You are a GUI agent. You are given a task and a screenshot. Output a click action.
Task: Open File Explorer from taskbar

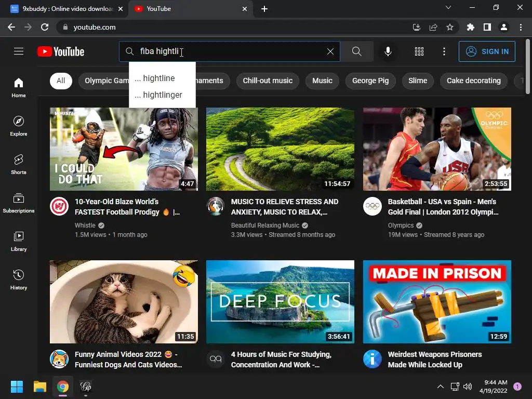(x=39, y=387)
